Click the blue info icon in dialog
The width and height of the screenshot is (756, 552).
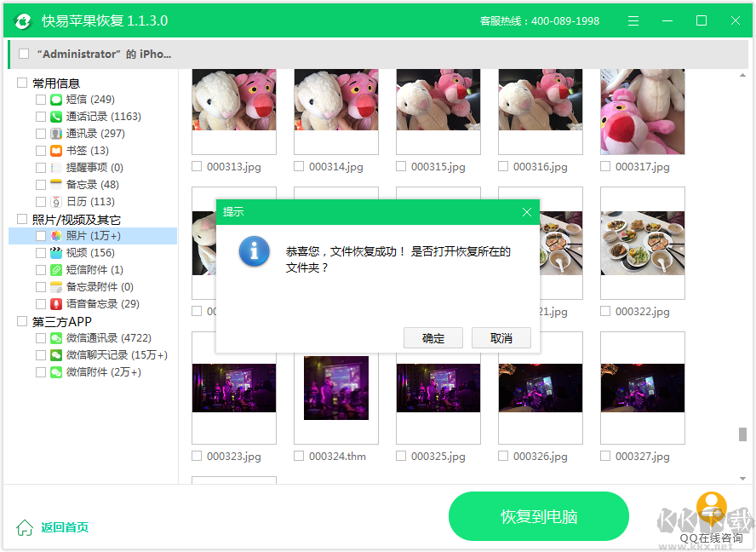pyautogui.click(x=254, y=251)
